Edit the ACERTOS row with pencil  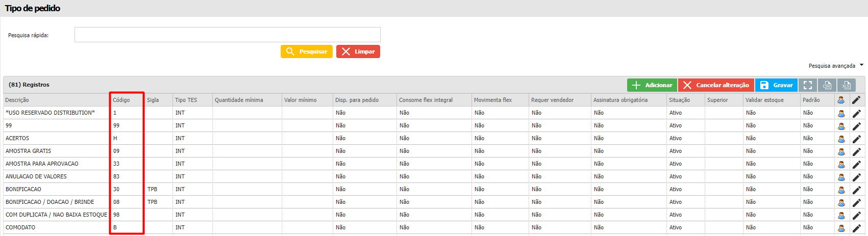click(856, 139)
